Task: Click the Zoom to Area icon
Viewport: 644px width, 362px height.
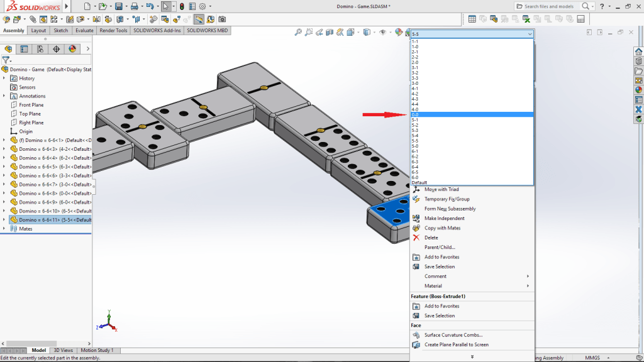Action: (x=308, y=31)
